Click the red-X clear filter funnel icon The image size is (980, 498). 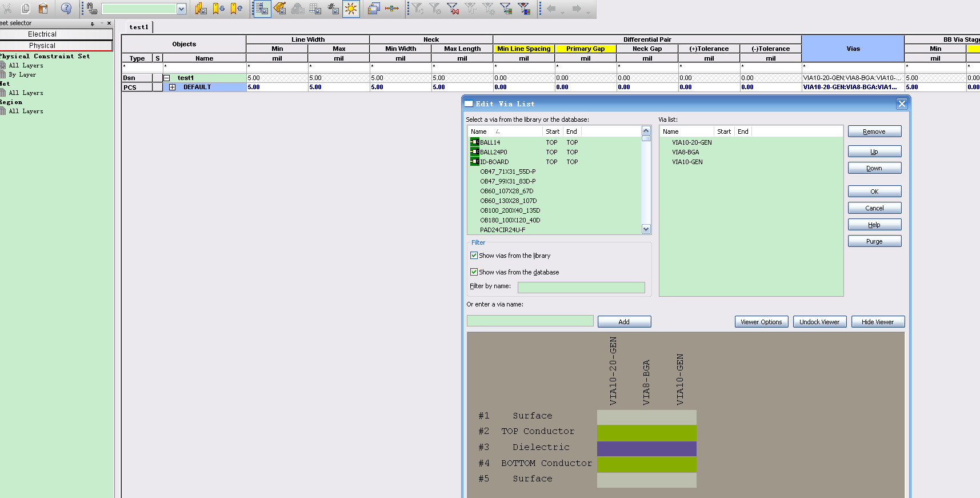(x=453, y=9)
